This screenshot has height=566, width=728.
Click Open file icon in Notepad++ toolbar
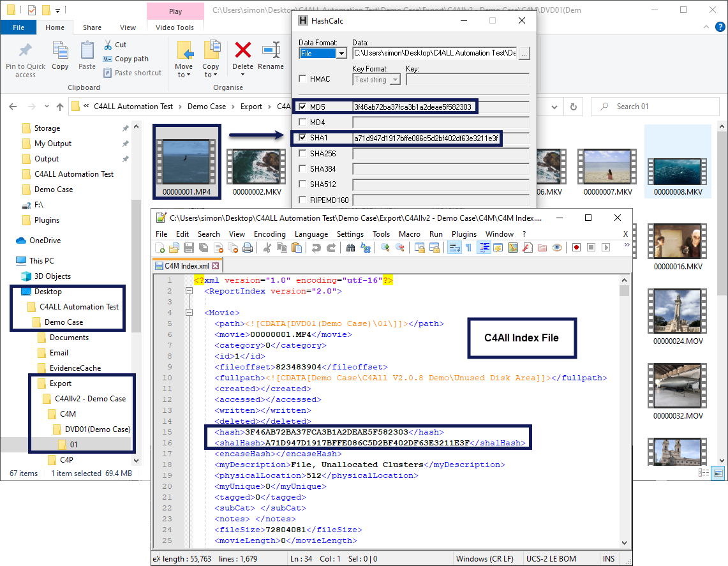click(175, 248)
